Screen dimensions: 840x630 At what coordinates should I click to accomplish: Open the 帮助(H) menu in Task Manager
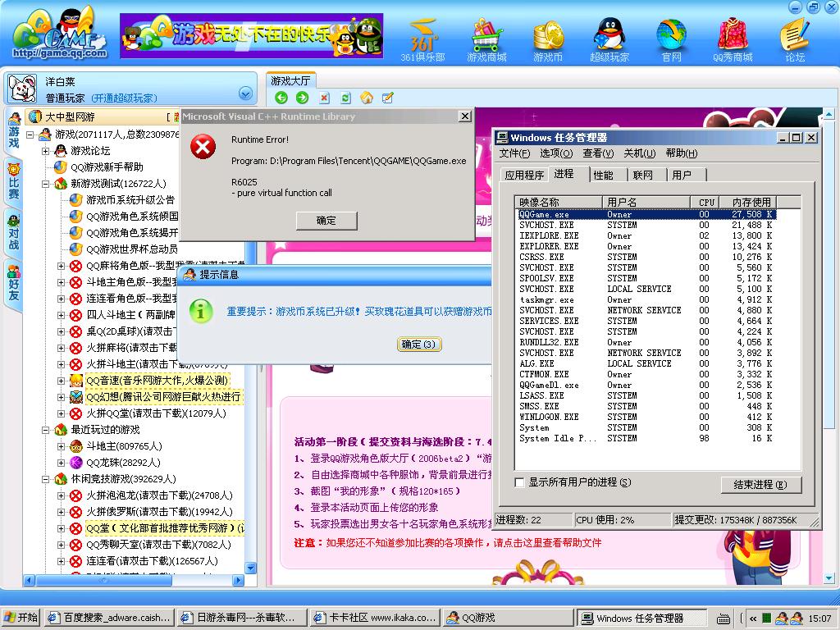point(682,153)
